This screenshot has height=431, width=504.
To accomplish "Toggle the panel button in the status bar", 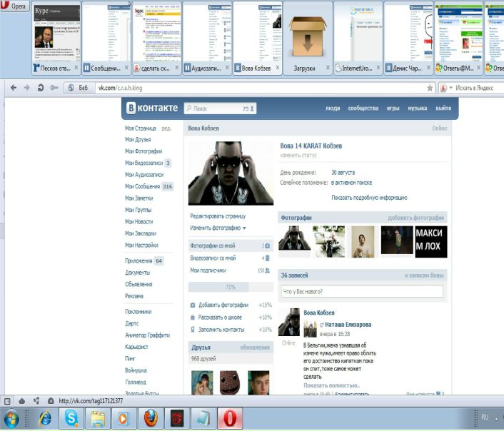I will [x=7, y=400].
